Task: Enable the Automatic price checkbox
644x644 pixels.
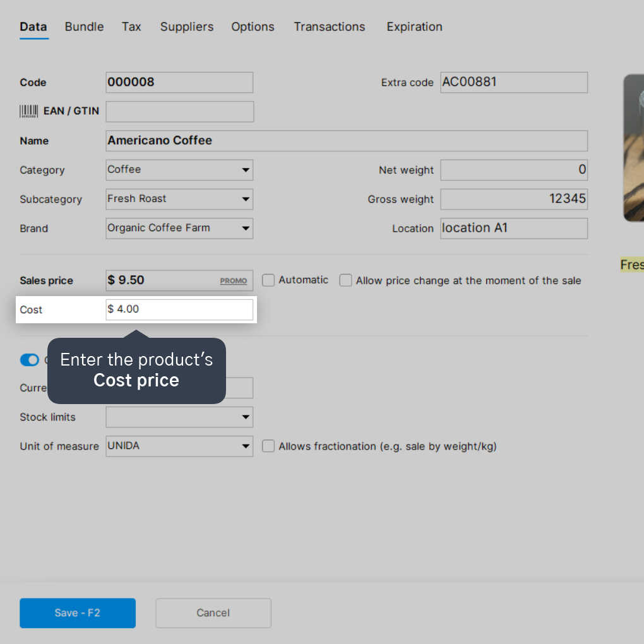Action: coord(268,280)
